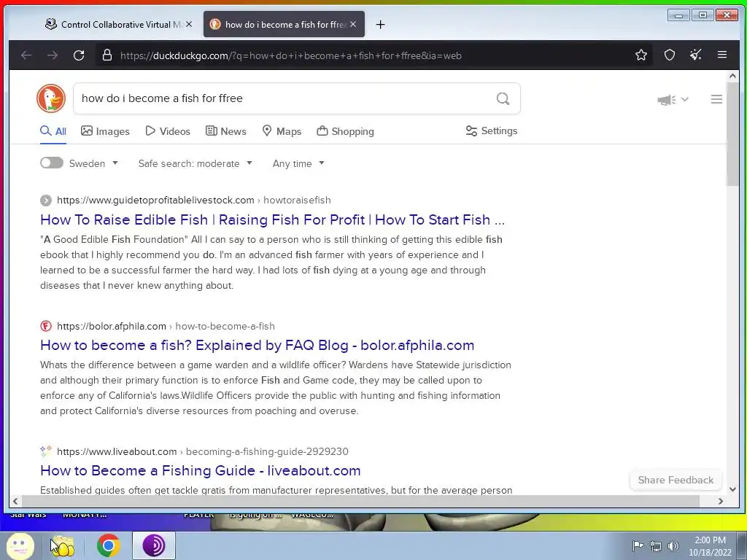Click the megaphone spread privacy icon
Image resolution: width=747 pixels, height=560 pixels.
(x=667, y=99)
